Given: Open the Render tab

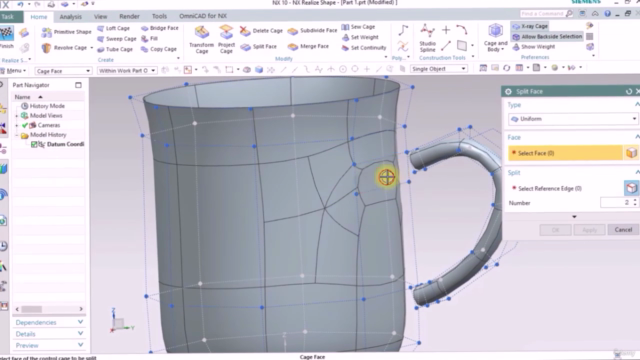Looking at the screenshot, I should [129, 16].
